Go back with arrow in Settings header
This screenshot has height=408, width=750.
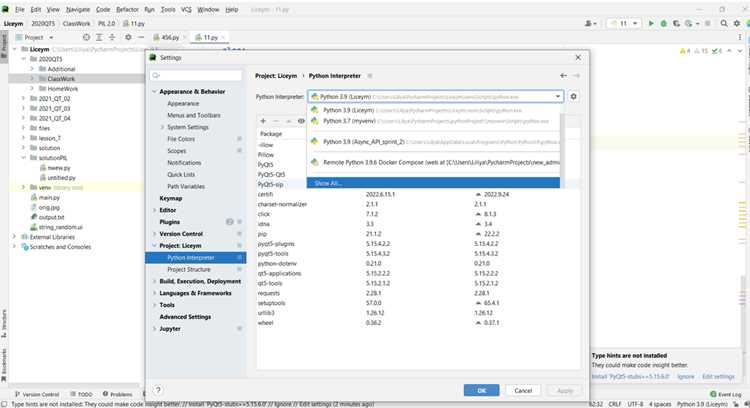coord(563,76)
